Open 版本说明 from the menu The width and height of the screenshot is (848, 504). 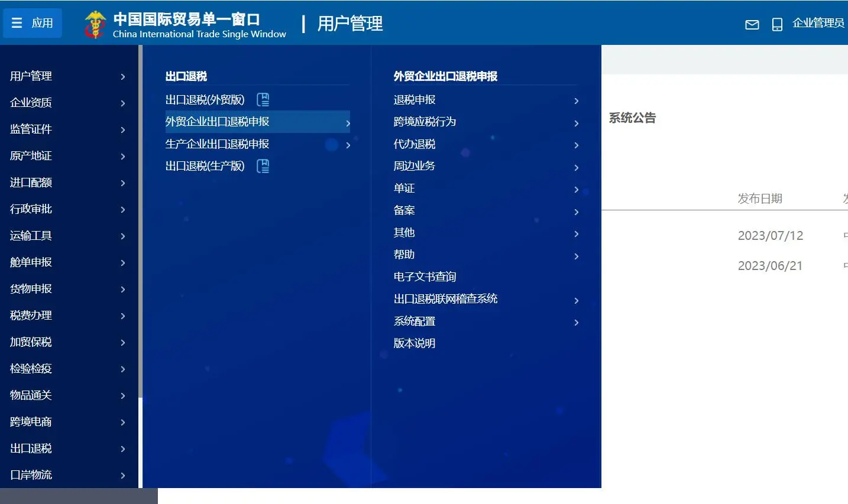tap(413, 343)
